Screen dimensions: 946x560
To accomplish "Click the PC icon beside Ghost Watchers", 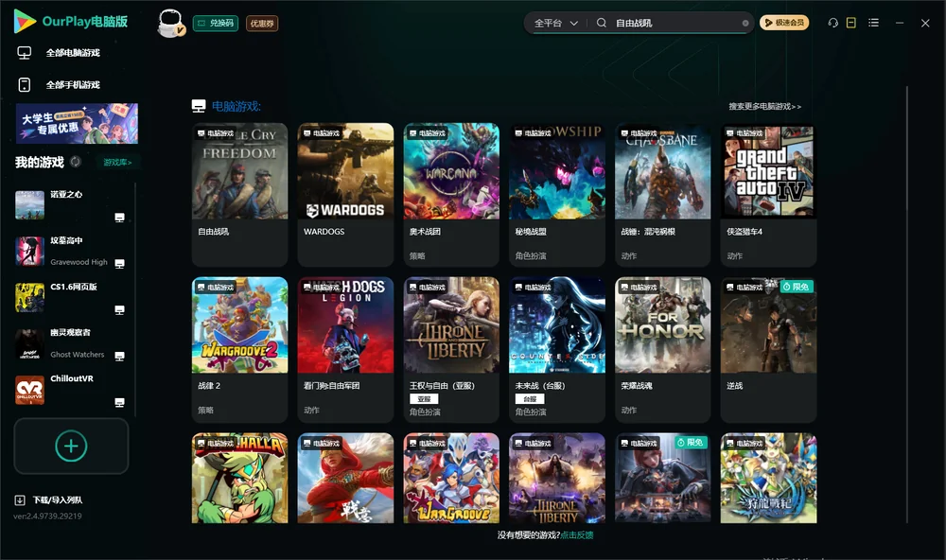I will 119,356.
